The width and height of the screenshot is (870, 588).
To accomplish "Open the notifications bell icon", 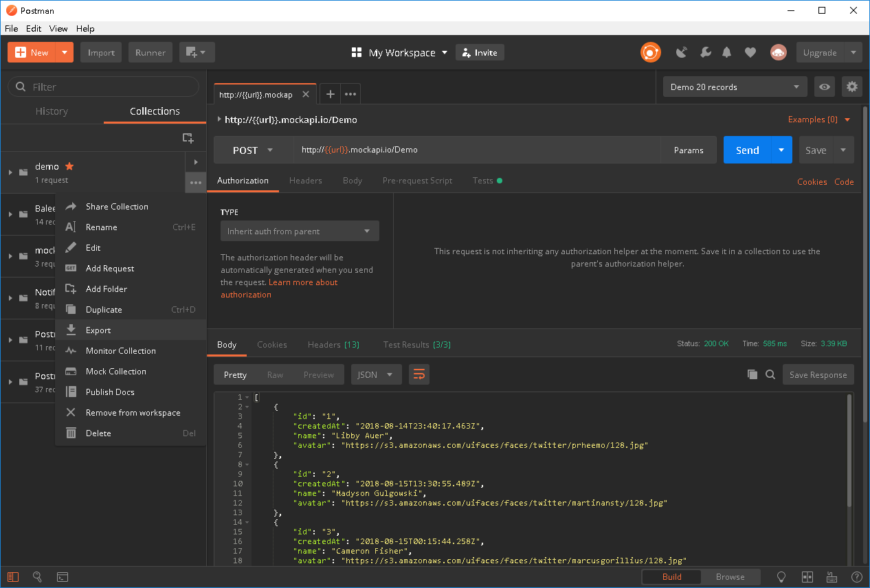I will tap(727, 52).
